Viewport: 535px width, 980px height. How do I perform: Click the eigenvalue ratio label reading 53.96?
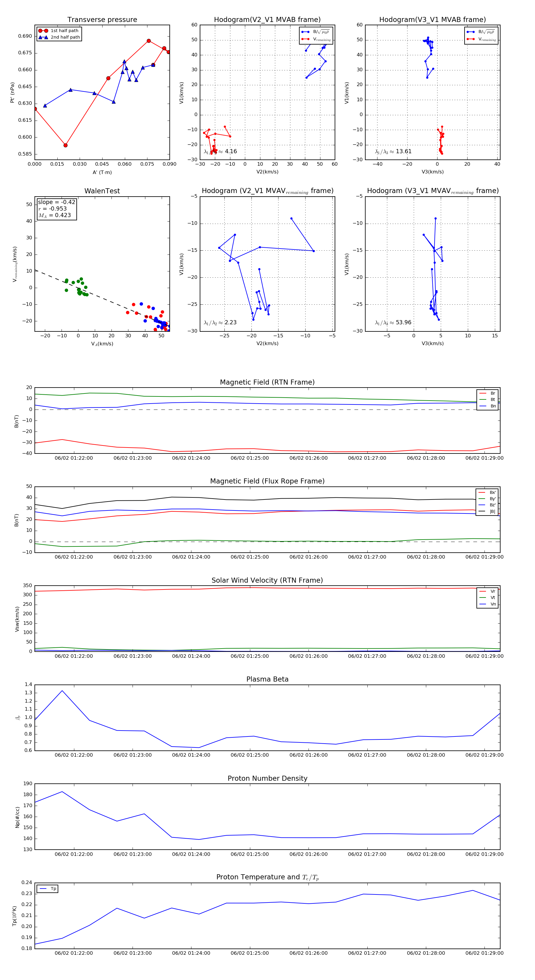pos(393,323)
